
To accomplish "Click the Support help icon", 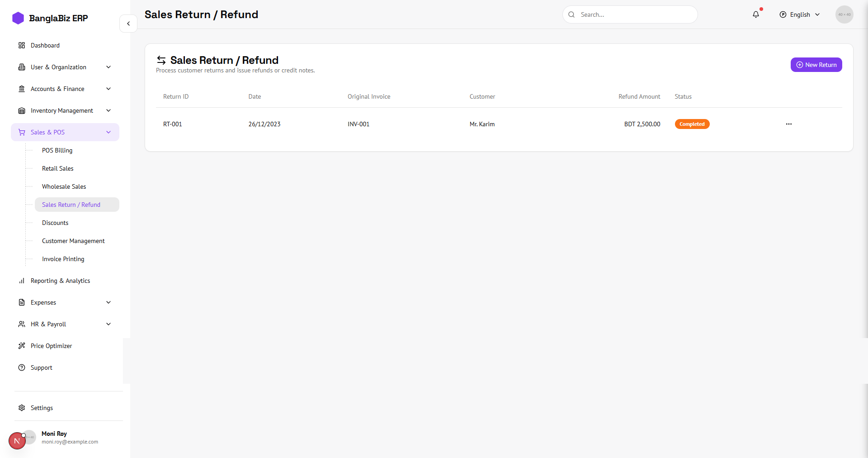I will tap(22, 367).
